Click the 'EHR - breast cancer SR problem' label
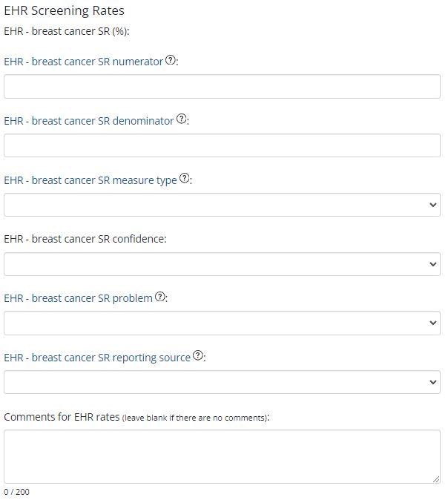Screen dimensions: 448x503 (78, 298)
